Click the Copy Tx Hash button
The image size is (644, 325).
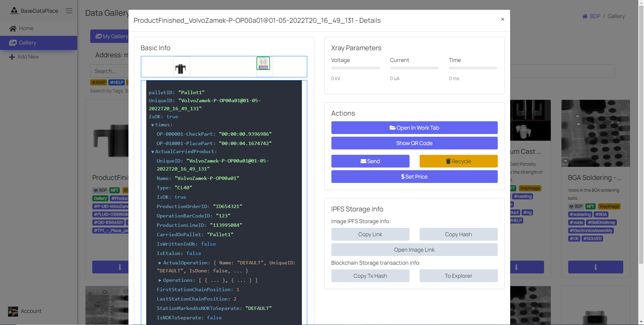pyautogui.click(x=370, y=276)
